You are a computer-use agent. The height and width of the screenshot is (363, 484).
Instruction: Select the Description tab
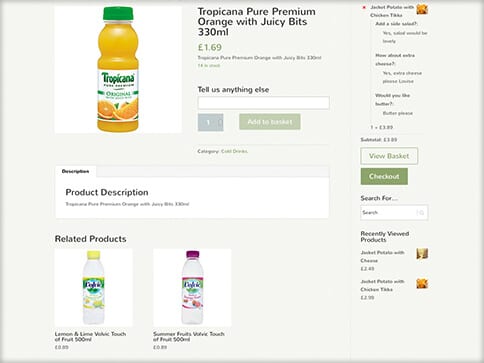point(75,171)
